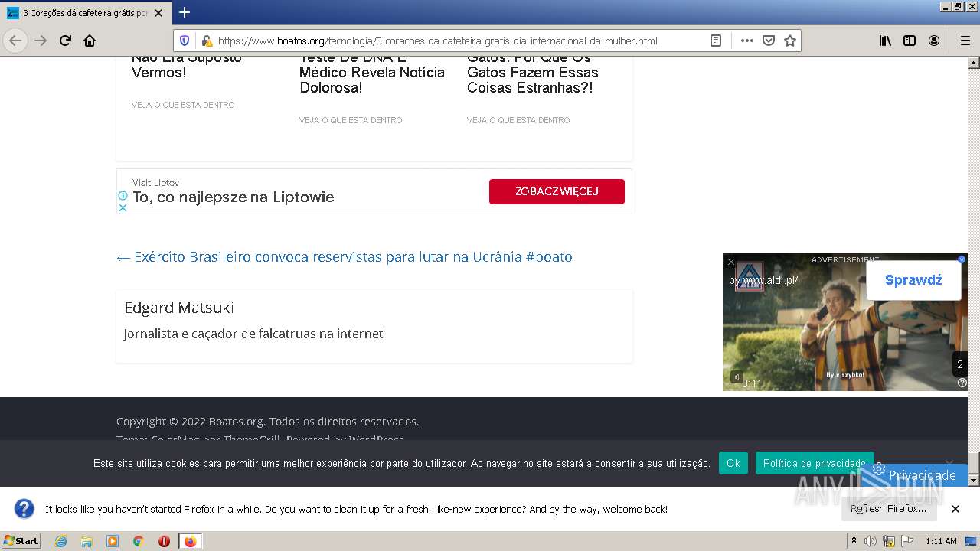Accept cookies with Ok button
Screen dimensions: 980x551
coord(733,463)
